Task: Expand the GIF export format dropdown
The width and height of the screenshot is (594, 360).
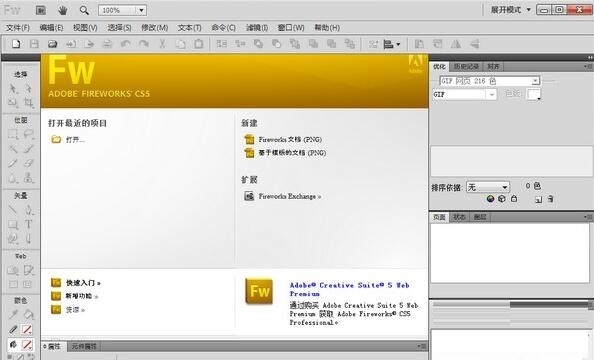Action: tap(464, 94)
